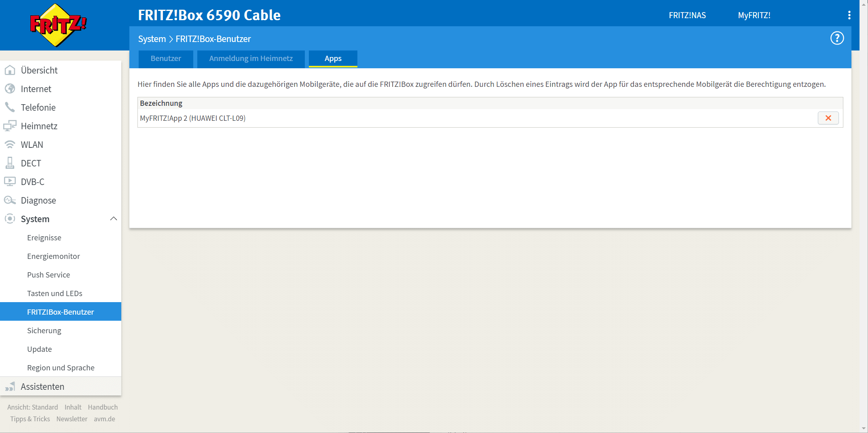Click the DECT handset icon
The image size is (868, 433).
(10, 163)
